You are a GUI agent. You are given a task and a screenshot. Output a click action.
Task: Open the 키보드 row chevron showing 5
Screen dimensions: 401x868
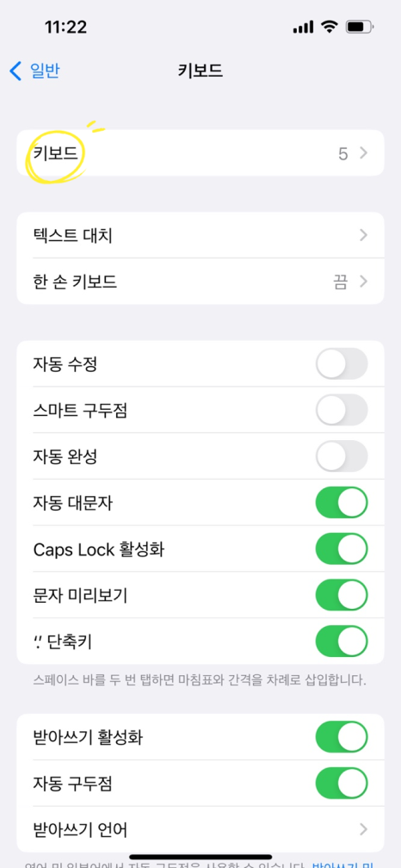coord(363,153)
